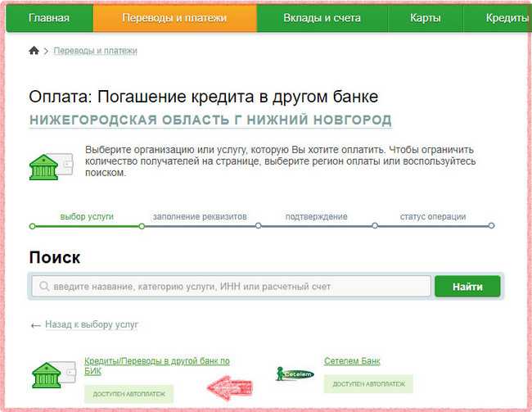Click the home icon in breadcrumb
The height and width of the screenshot is (412, 532).
click(x=34, y=51)
